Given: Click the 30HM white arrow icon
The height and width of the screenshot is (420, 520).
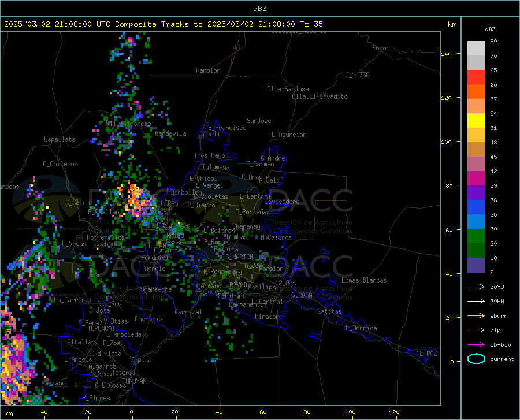Looking at the screenshot, I should click(x=476, y=301).
